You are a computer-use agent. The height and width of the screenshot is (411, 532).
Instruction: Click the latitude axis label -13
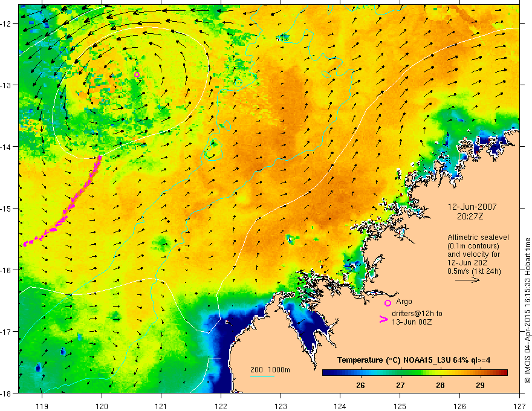tap(7, 85)
